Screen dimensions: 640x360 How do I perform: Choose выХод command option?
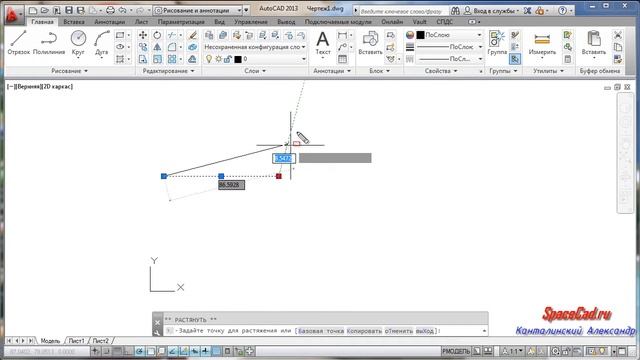pos(425,331)
